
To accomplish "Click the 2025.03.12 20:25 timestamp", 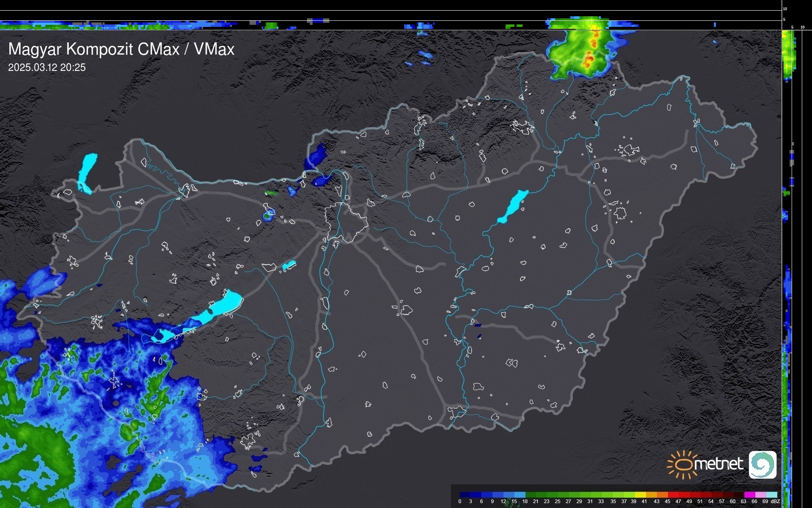I will 47,68.
